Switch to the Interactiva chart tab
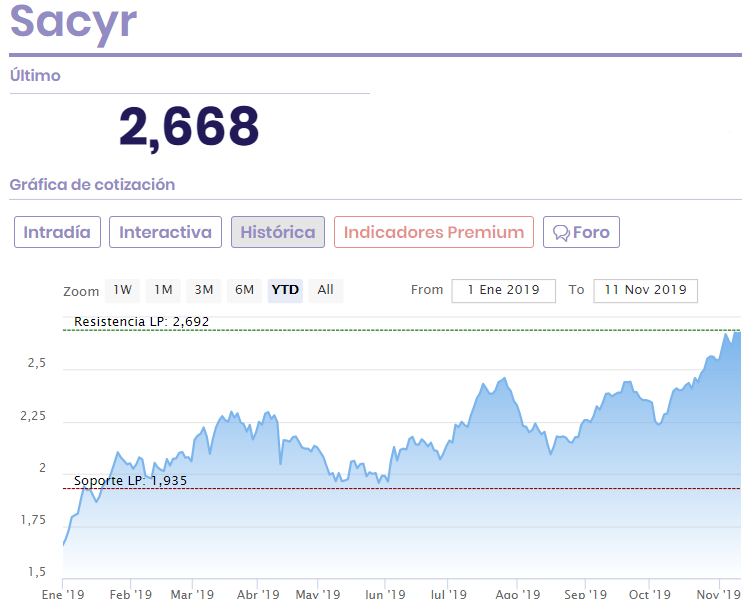 (165, 232)
